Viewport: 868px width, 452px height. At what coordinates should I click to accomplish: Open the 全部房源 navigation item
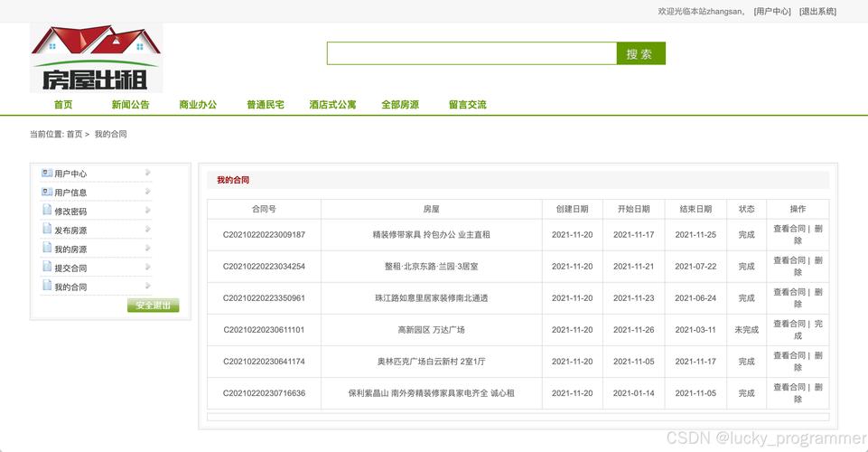(399, 105)
